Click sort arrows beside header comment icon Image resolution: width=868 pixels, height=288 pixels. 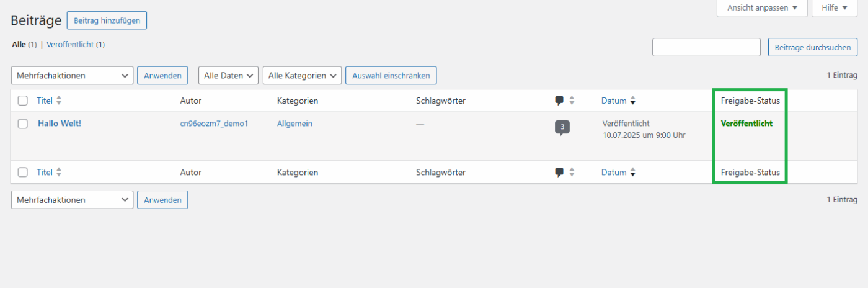coord(572,101)
